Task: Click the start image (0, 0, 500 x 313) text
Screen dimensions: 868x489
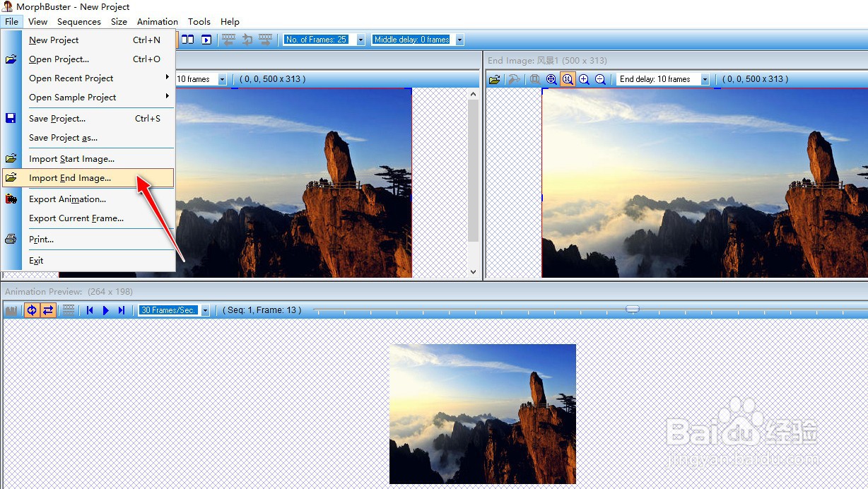Action: coord(273,79)
